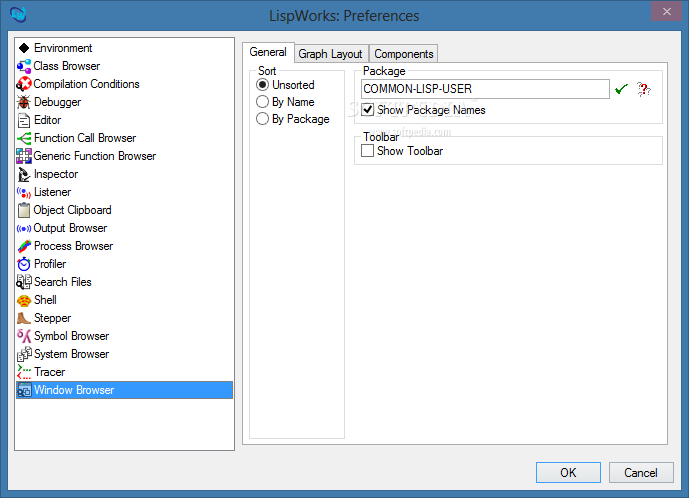
Task: Uncheck Show Package Names
Action: pos(368,109)
